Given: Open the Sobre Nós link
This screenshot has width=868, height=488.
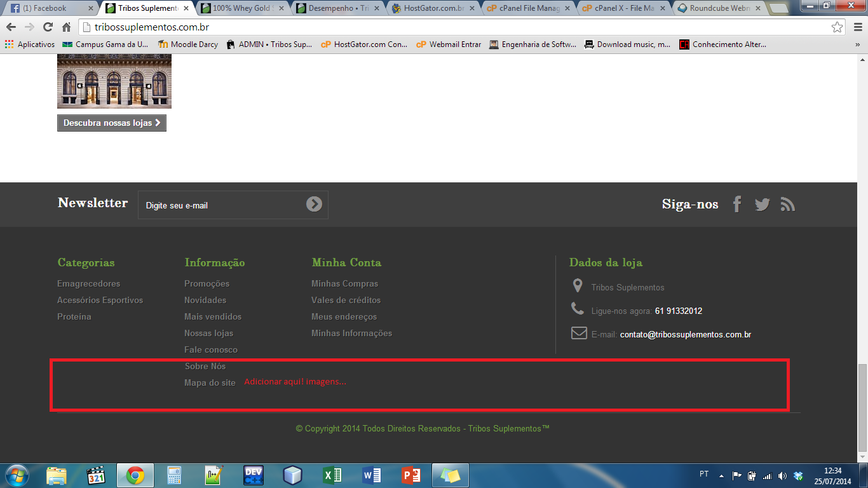Looking at the screenshot, I should click(x=205, y=366).
